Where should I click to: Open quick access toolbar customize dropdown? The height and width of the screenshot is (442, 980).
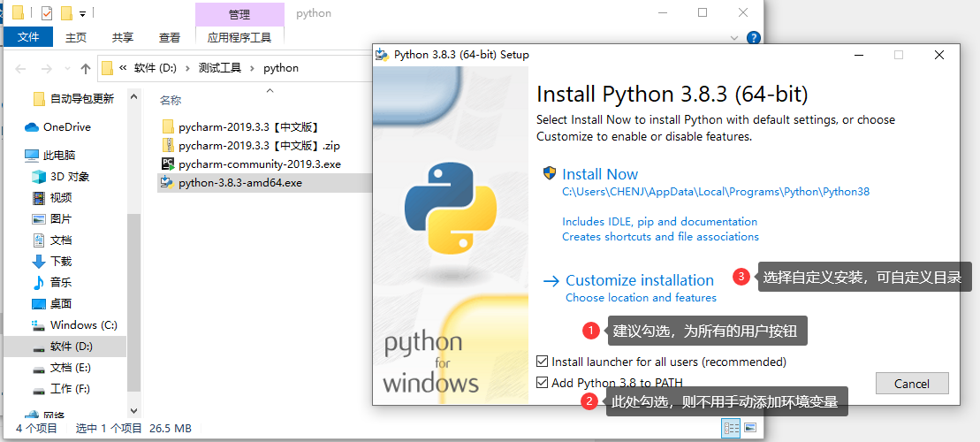click(83, 13)
